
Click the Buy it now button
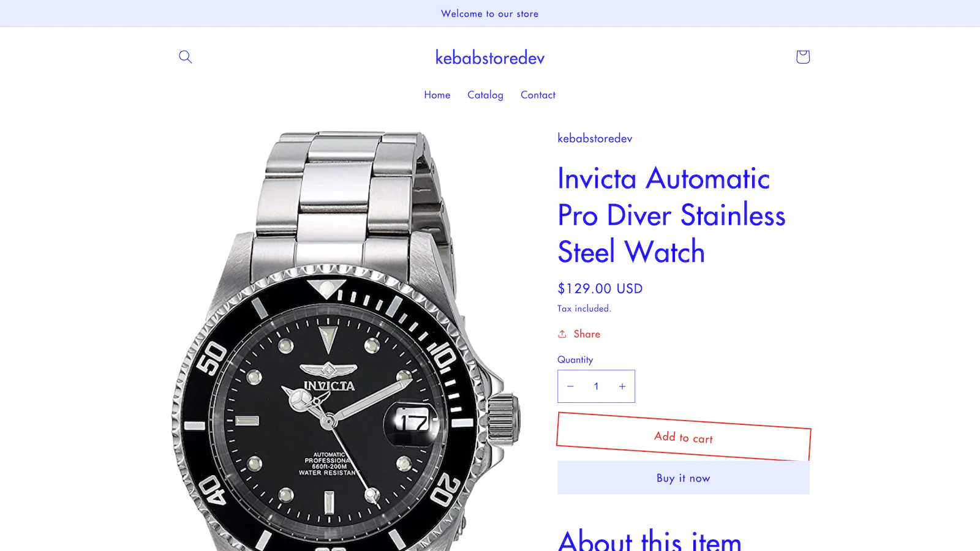(x=684, y=478)
